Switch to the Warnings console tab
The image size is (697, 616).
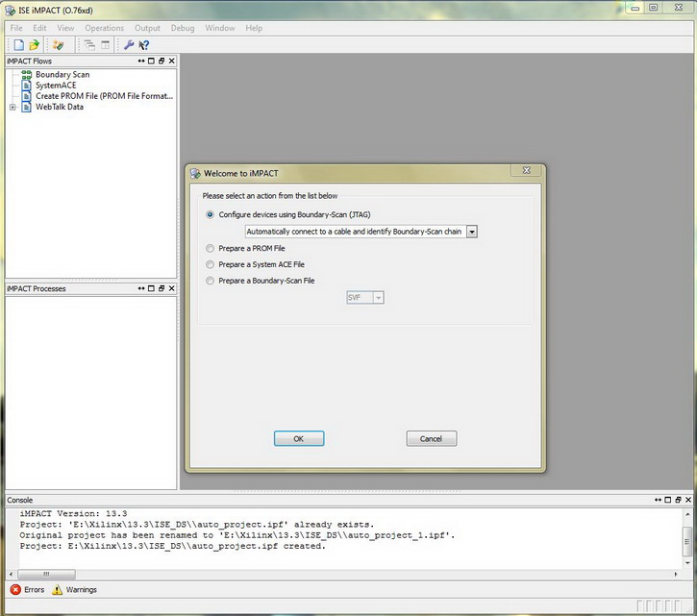[x=74, y=589]
